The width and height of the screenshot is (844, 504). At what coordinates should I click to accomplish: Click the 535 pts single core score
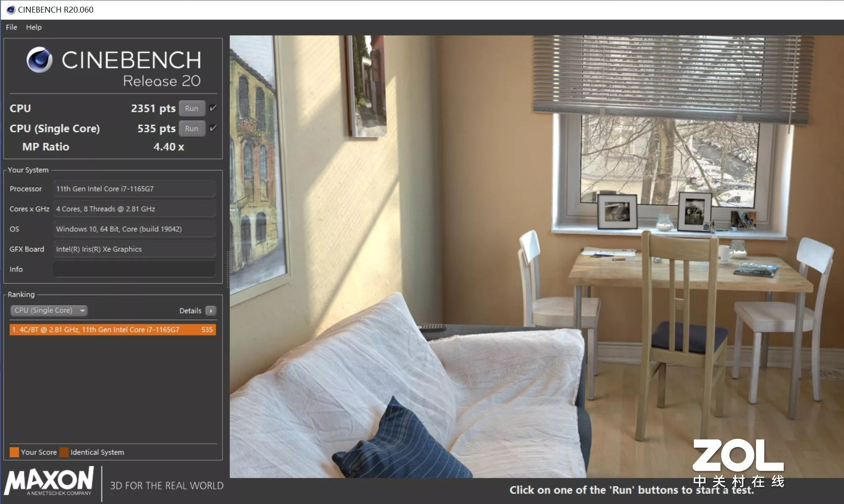(156, 129)
